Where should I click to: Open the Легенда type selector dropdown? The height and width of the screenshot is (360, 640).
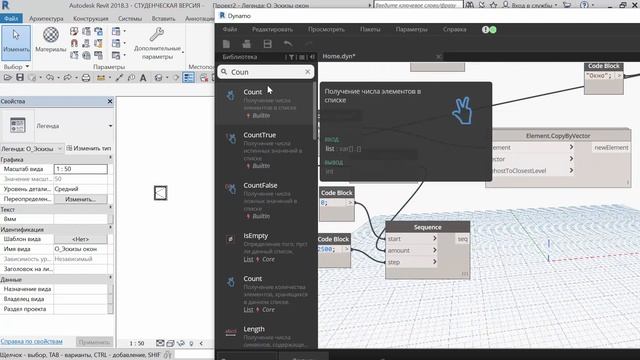(110, 126)
